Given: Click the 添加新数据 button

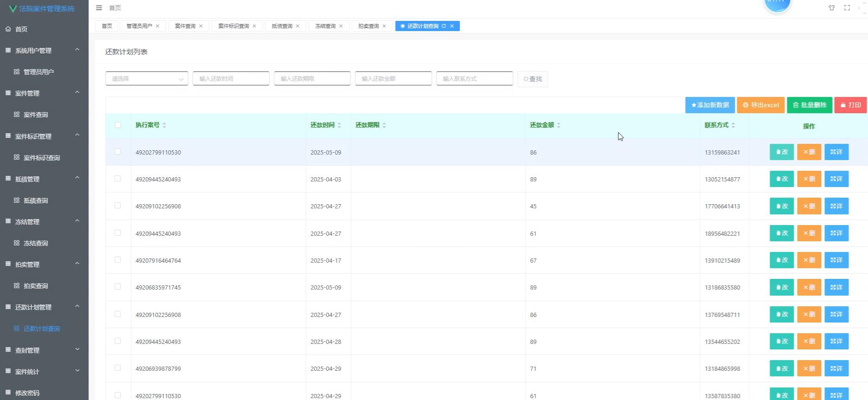Looking at the screenshot, I should (x=710, y=105).
